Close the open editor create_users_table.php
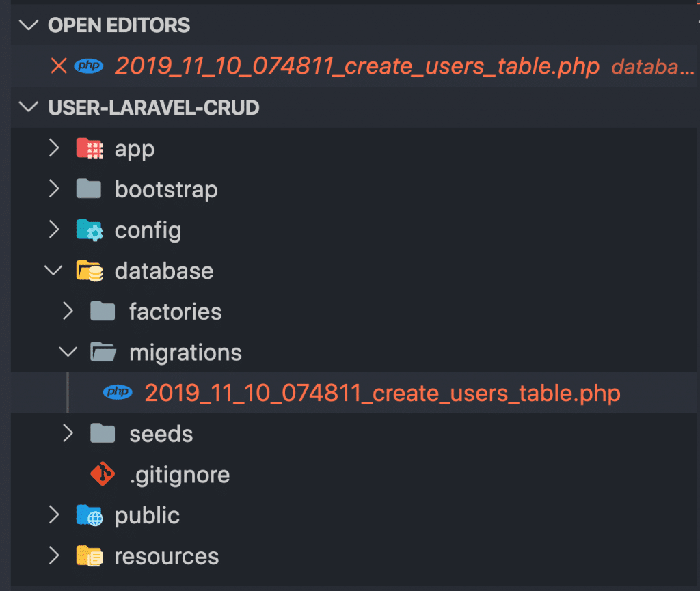This screenshot has height=591, width=700. (x=59, y=66)
